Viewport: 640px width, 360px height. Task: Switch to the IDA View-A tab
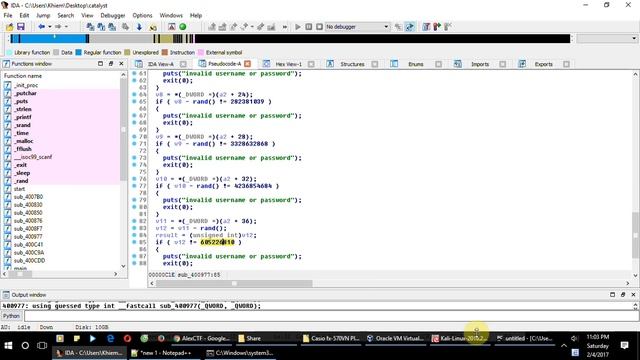tap(160, 64)
